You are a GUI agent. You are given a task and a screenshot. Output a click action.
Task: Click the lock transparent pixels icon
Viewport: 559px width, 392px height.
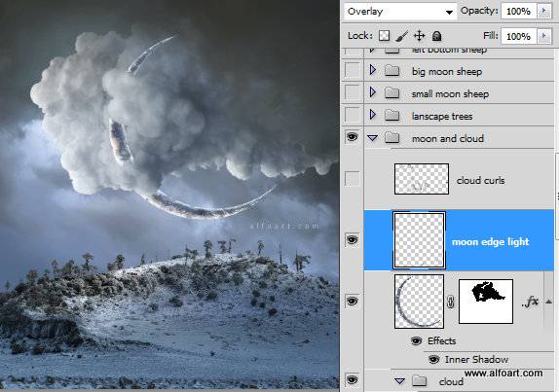384,36
